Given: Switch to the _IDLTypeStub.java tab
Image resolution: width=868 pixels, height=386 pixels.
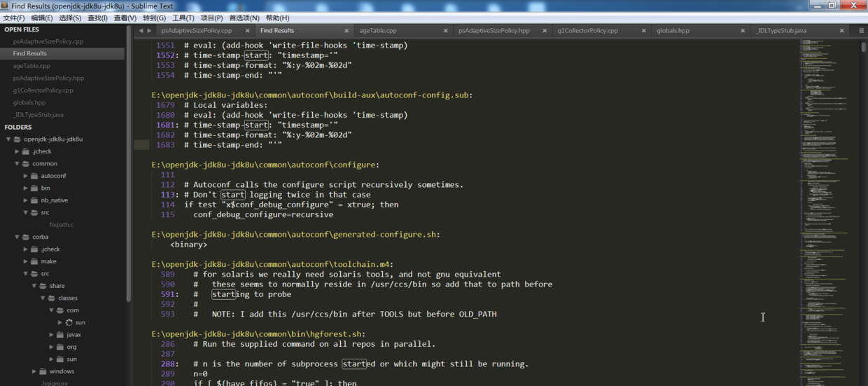Looking at the screenshot, I should 781,31.
